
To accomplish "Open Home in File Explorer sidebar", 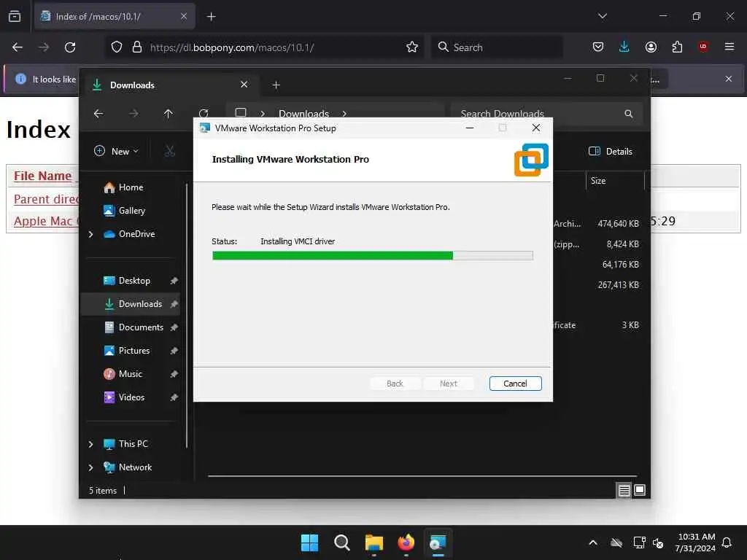I will [x=123, y=187].
